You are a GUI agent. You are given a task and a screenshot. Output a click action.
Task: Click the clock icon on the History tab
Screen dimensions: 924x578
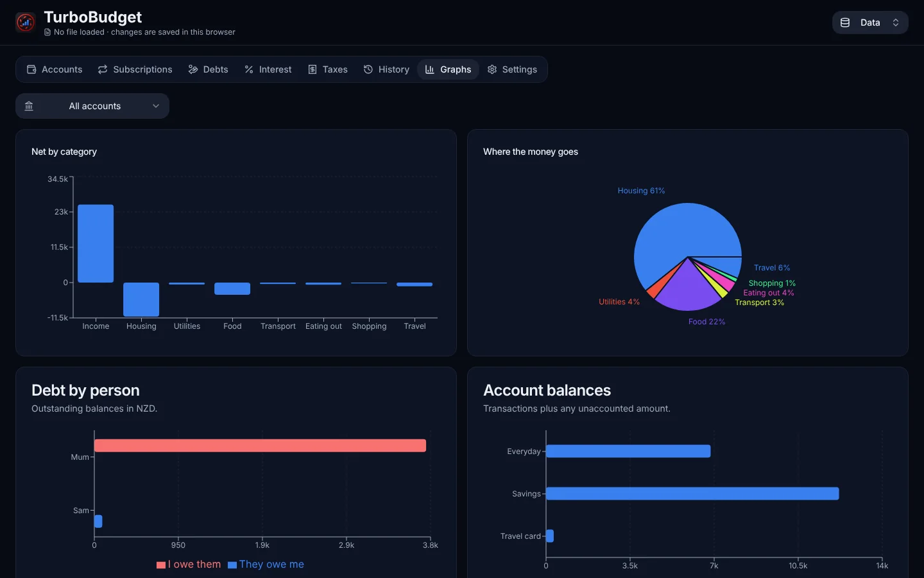click(368, 69)
